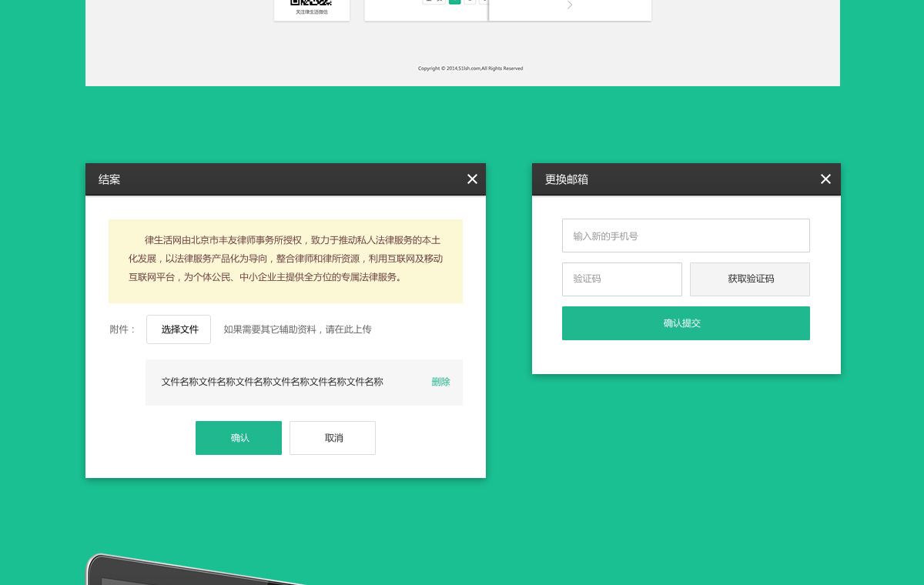Request a code via 获取验证码 button

pyautogui.click(x=750, y=279)
